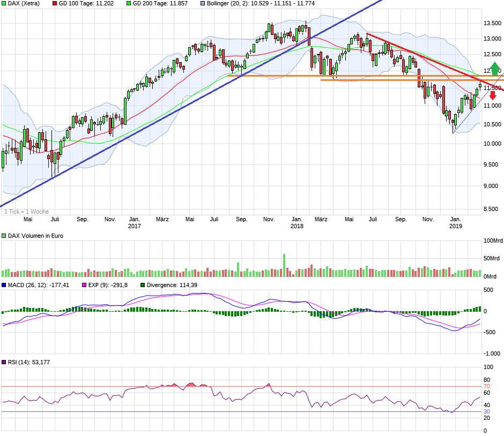Click the tallest green volume bar spike
This screenshot has height=436, width=504.
point(284,265)
